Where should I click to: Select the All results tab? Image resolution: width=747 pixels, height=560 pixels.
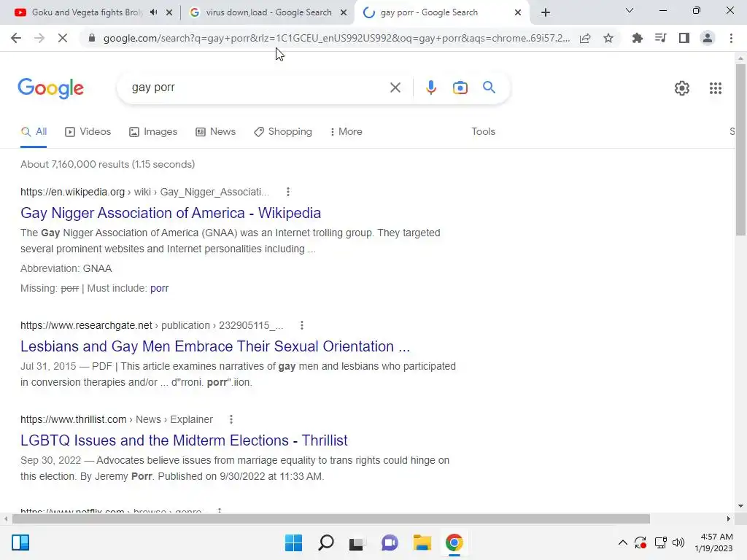coord(34,132)
